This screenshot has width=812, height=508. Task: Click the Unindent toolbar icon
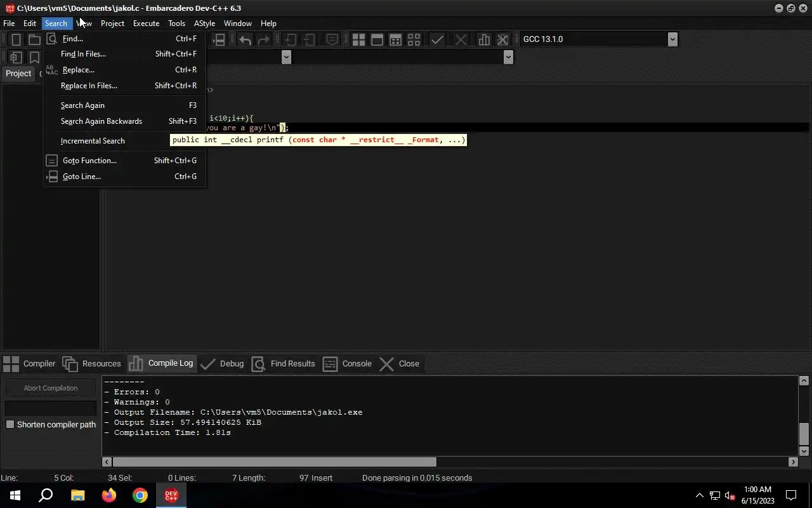(x=309, y=39)
